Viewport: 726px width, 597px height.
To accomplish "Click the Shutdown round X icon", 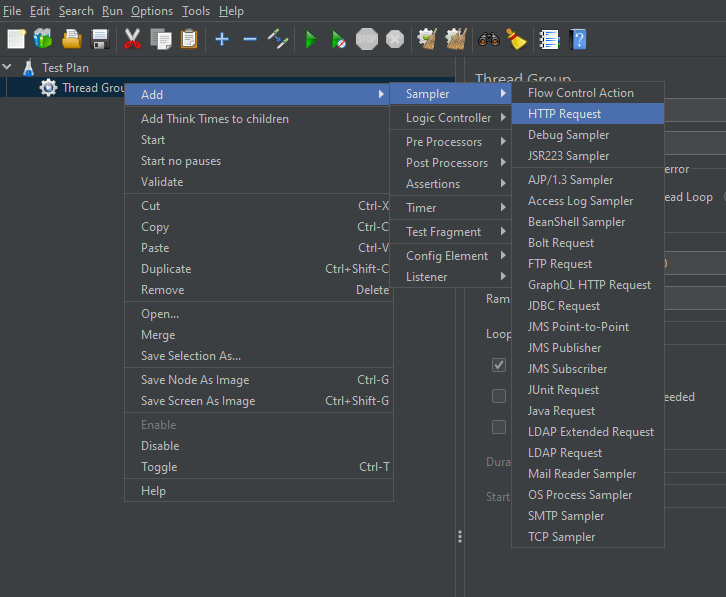I will (395, 39).
